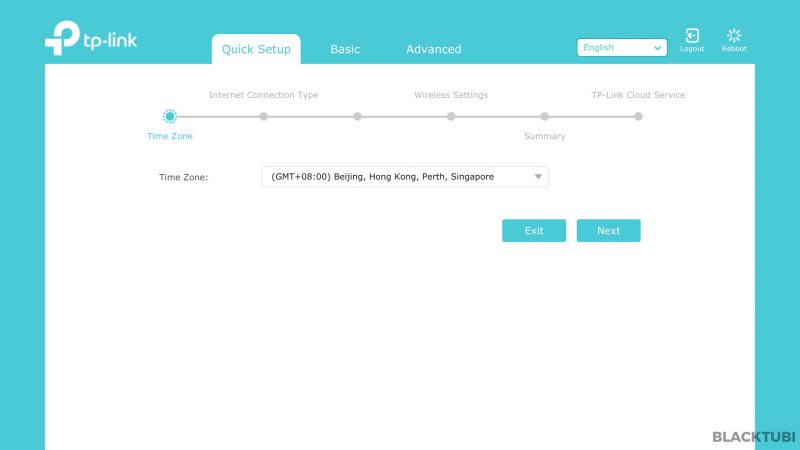The image size is (800, 450).
Task: Click the Wireless Settings step label
Action: pos(451,95)
